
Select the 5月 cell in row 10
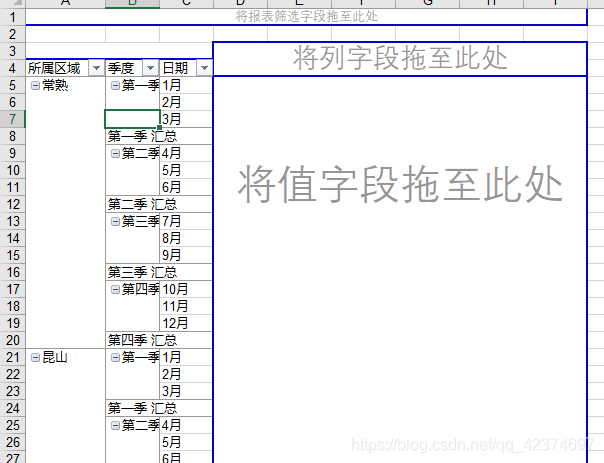click(x=186, y=170)
